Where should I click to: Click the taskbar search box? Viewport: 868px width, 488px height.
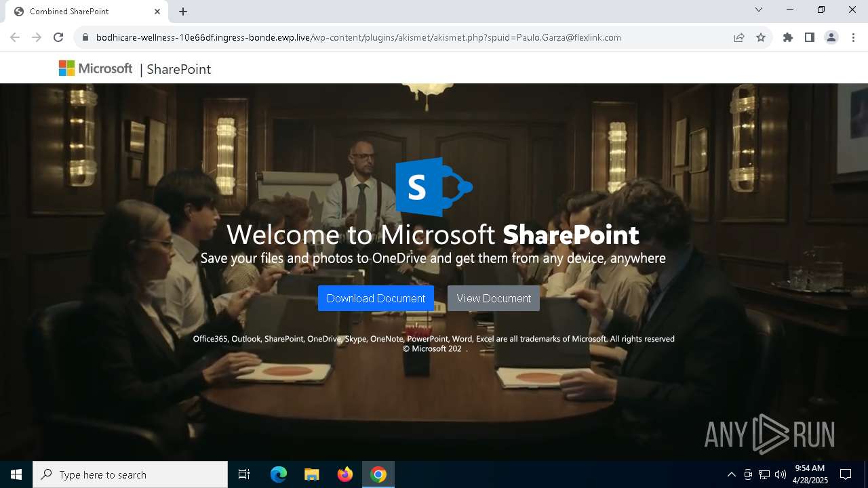point(130,474)
